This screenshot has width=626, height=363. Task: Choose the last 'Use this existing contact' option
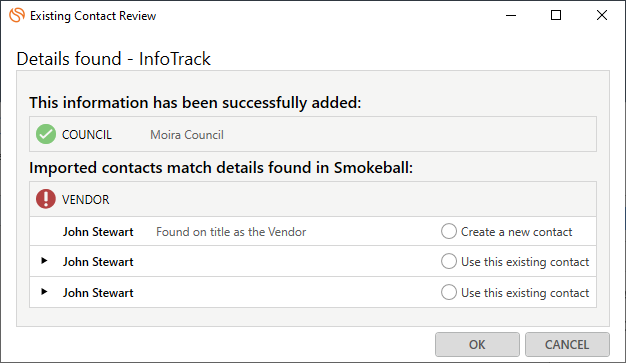449,292
